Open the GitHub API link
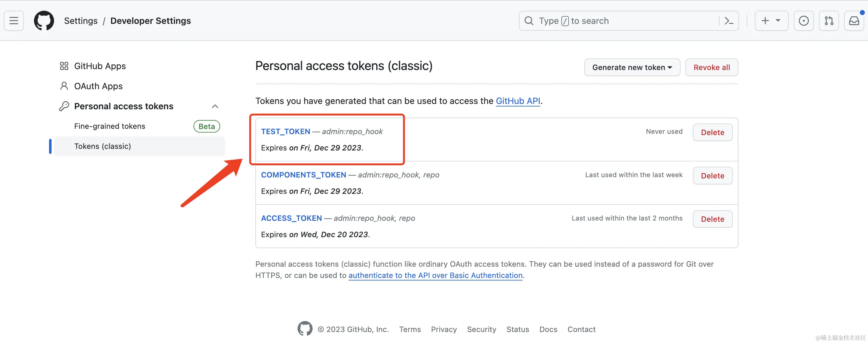Viewport: 868px width, 343px height. [518, 101]
